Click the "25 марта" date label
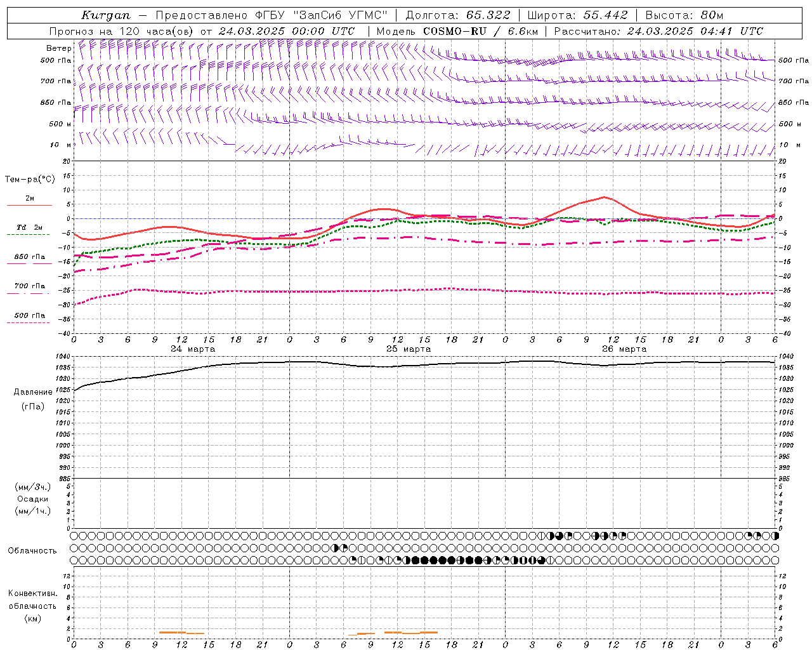Image resolution: width=812 pixels, height=650 pixels. click(409, 349)
